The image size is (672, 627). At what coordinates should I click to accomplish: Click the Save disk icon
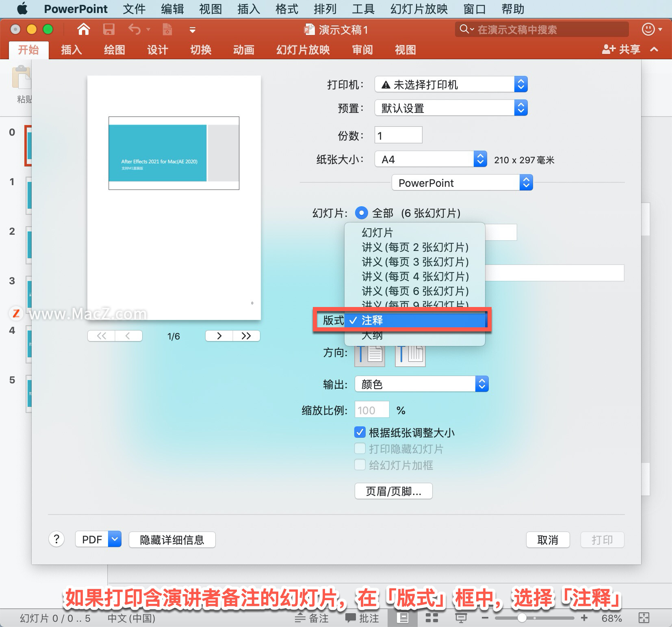point(108,29)
